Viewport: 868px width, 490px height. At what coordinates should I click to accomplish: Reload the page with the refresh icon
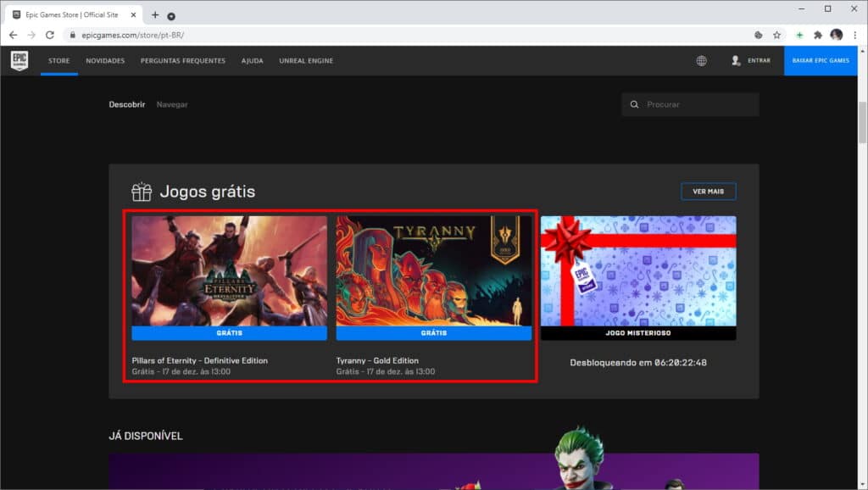click(x=50, y=35)
